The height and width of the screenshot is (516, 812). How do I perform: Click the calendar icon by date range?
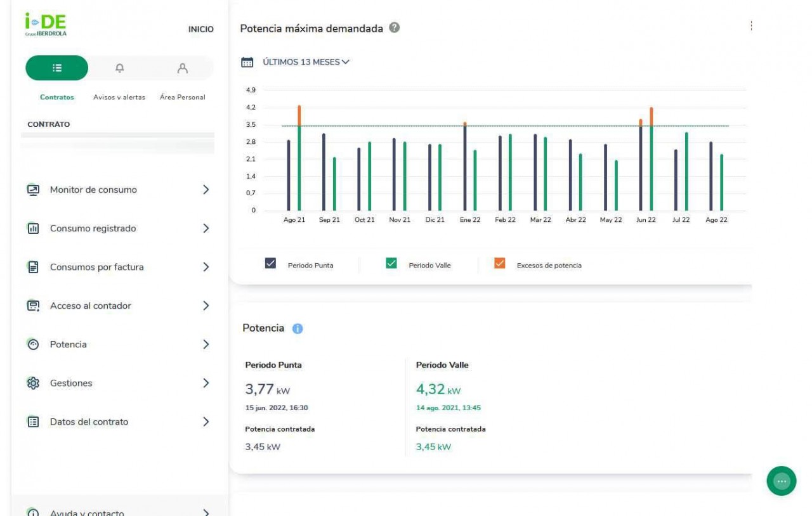pos(247,62)
